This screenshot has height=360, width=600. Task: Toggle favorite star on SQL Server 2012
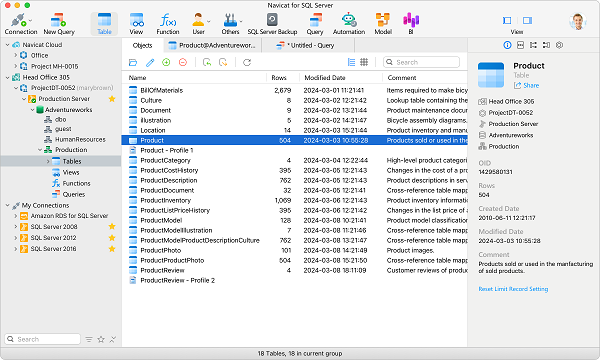pyautogui.click(x=112, y=238)
